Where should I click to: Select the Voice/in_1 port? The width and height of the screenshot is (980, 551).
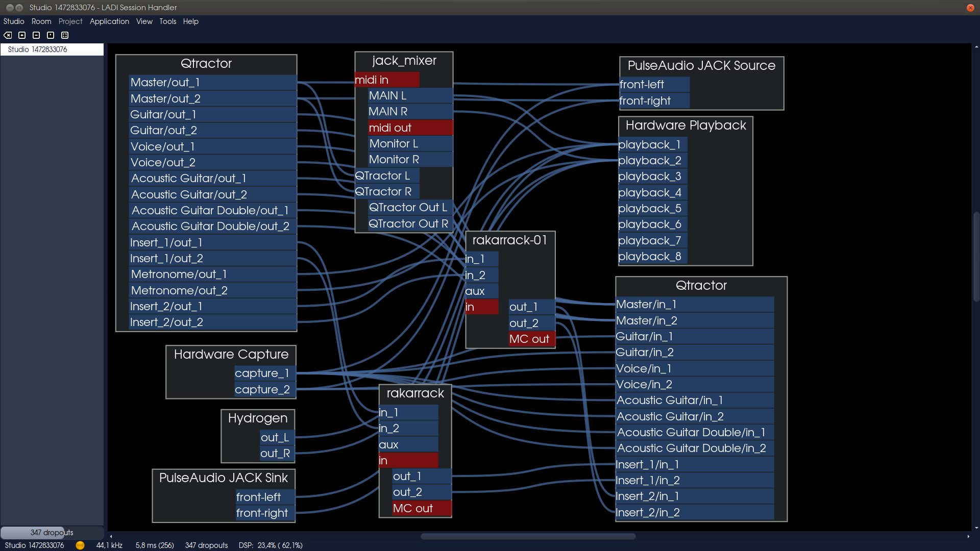(x=695, y=369)
